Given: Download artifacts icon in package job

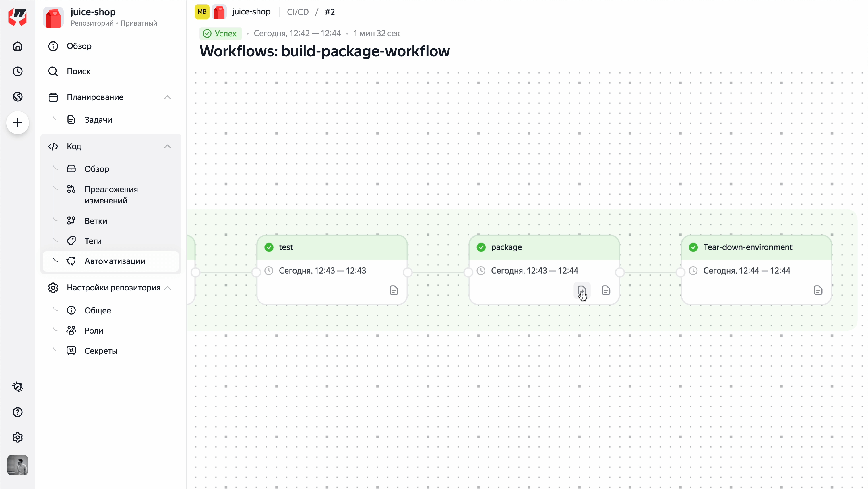Looking at the screenshot, I should click(x=582, y=290).
